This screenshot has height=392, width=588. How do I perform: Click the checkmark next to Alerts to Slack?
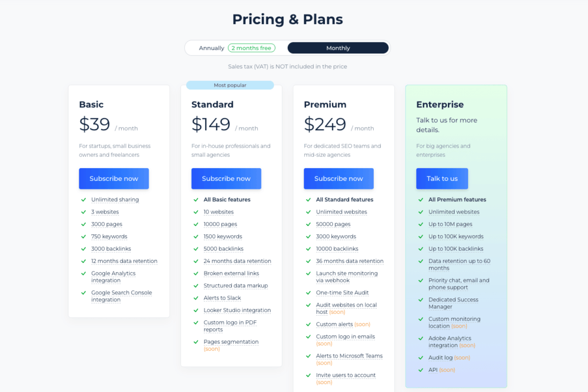(x=196, y=298)
